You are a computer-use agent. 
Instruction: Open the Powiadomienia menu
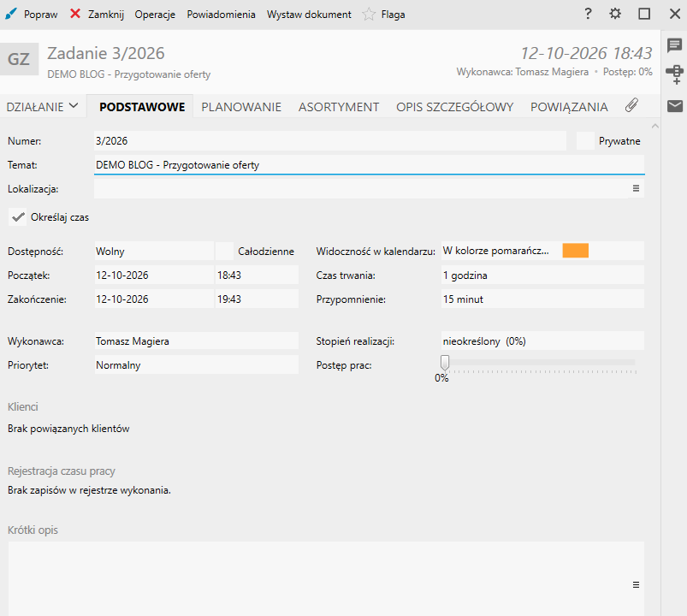point(222,15)
